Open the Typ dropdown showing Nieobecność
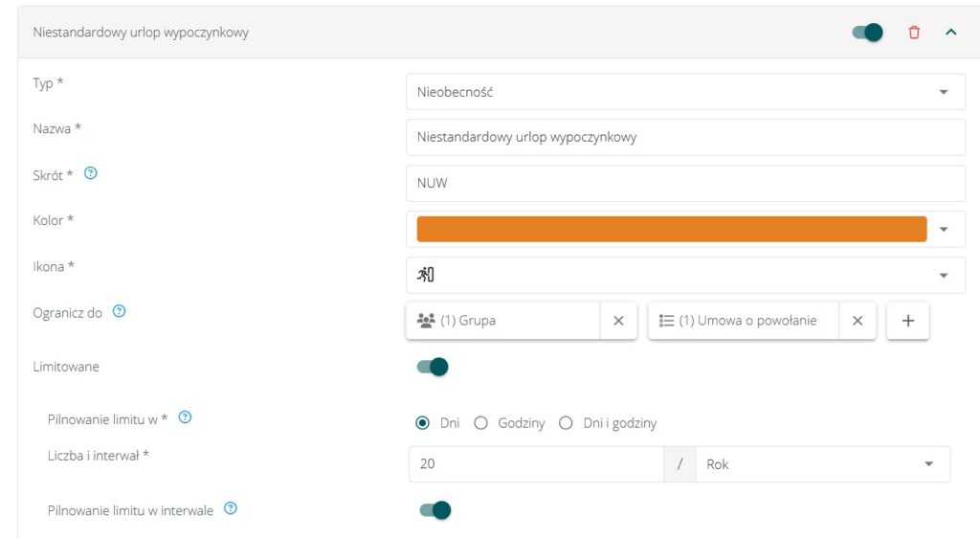The width and height of the screenshot is (980, 539). 685,92
